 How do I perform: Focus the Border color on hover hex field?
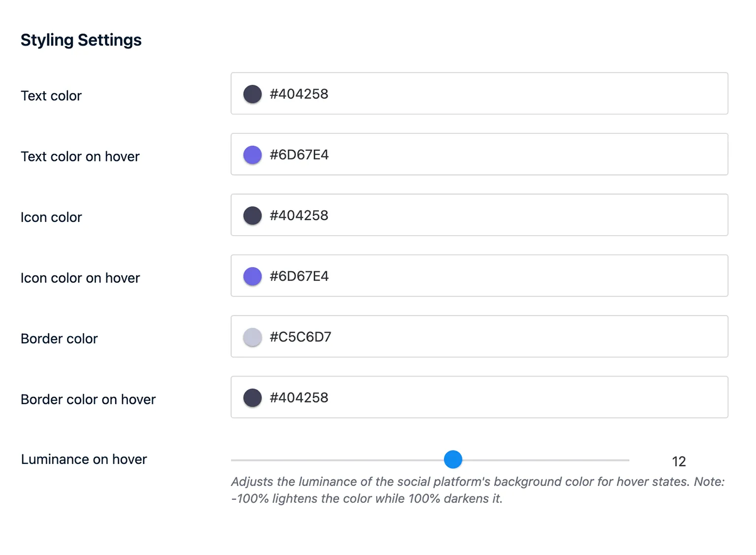492,398
